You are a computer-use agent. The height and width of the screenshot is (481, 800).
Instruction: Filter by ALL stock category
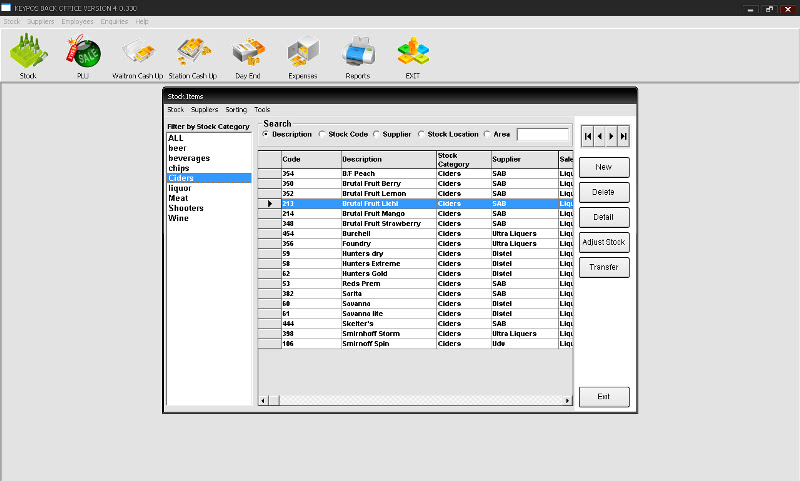click(209, 138)
